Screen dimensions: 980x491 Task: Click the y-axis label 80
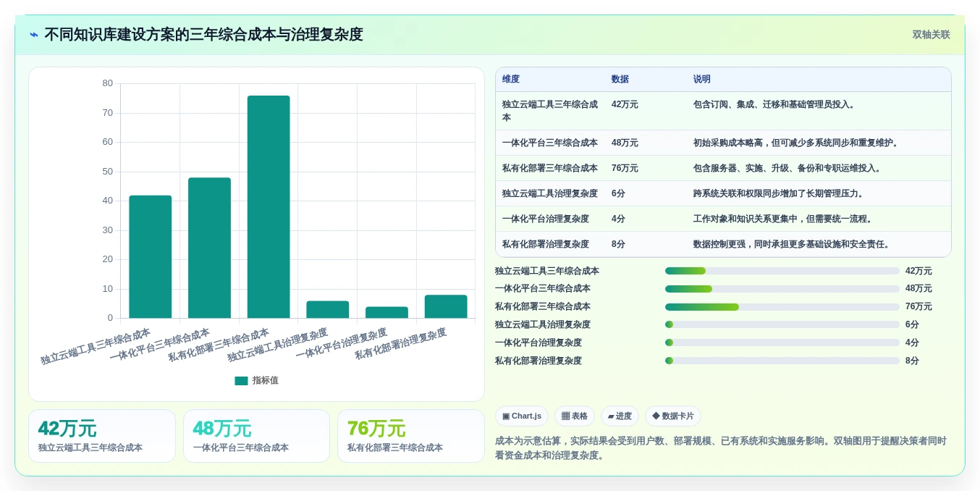click(107, 83)
